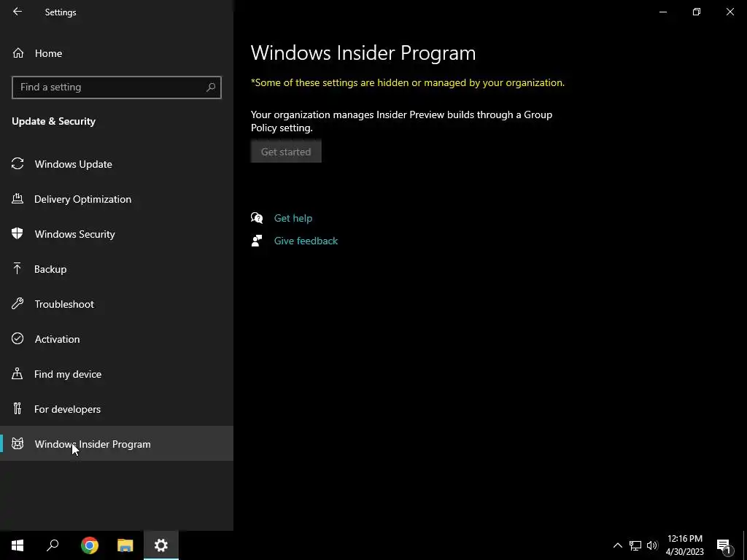Open the Troubleshoot page

117,304
